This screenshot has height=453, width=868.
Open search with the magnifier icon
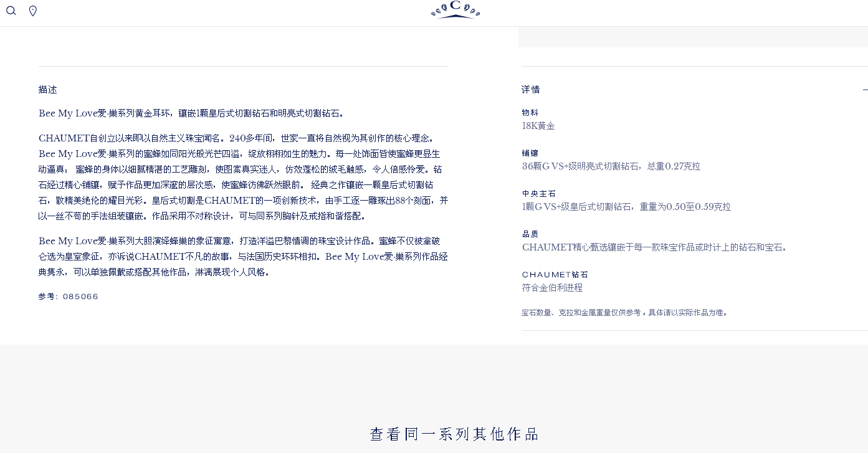11,11
